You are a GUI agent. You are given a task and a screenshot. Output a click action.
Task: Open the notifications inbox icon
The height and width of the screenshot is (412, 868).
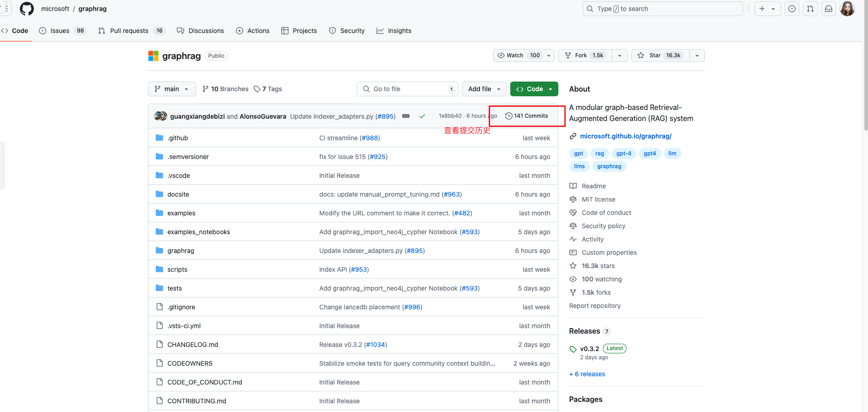coord(829,9)
